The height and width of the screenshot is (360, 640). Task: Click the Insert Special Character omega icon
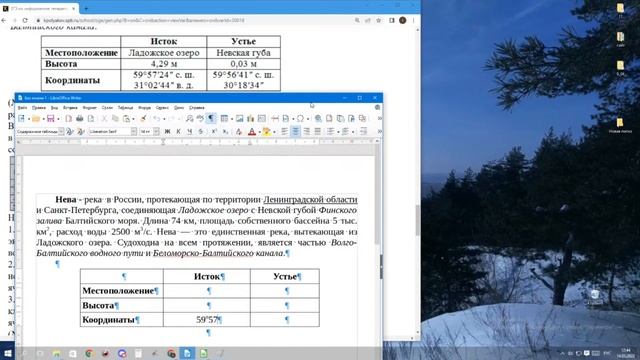tap(300, 118)
